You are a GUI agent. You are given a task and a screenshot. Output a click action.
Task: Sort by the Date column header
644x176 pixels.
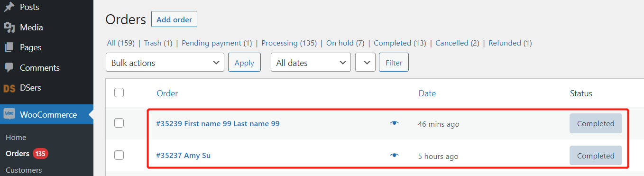pyautogui.click(x=427, y=93)
